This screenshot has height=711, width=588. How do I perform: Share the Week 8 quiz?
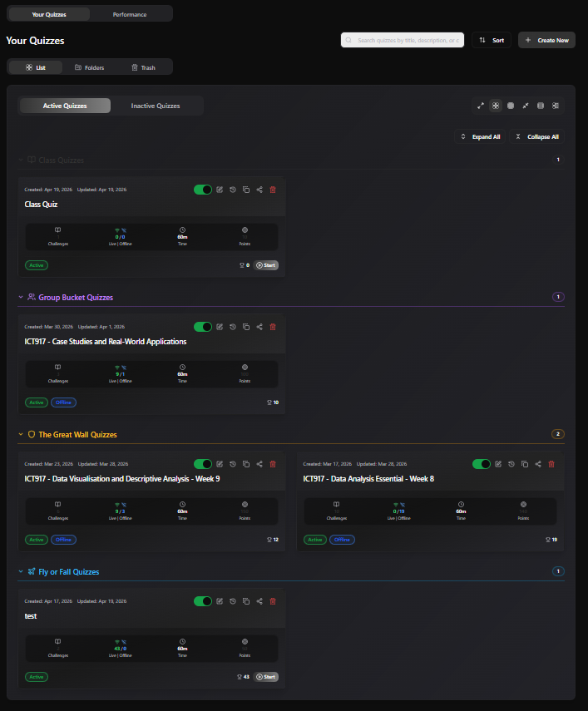click(x=538, y=464)
